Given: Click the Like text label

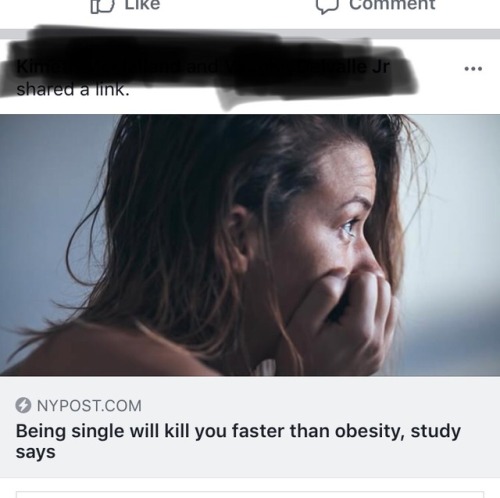Looking at the screenshot, I should [x=142, y=5].
